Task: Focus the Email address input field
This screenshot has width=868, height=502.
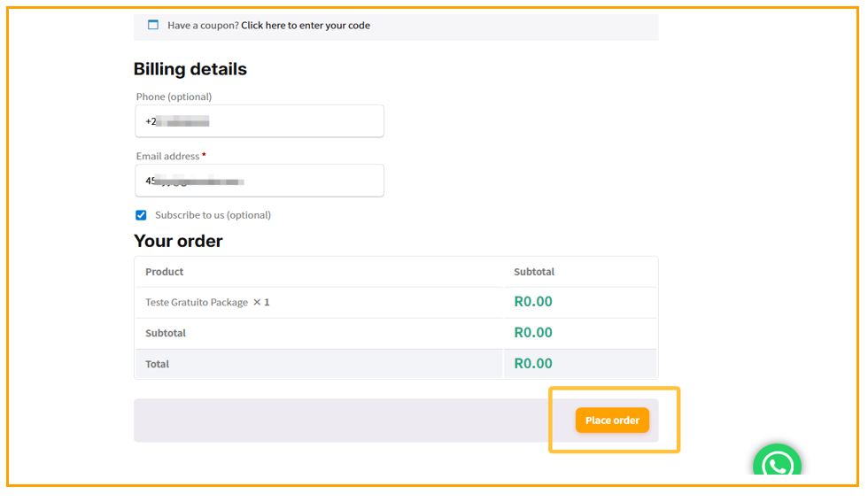Action: [260, 181]
